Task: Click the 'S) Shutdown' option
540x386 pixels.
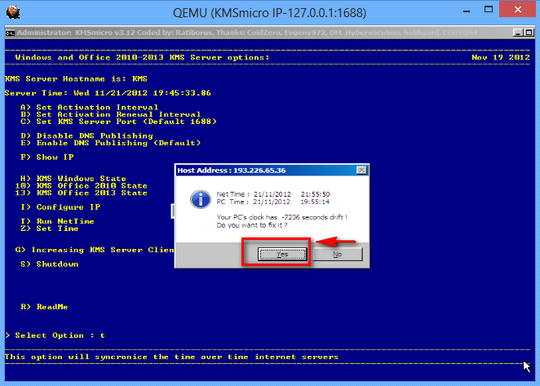Action: [50, 264]
